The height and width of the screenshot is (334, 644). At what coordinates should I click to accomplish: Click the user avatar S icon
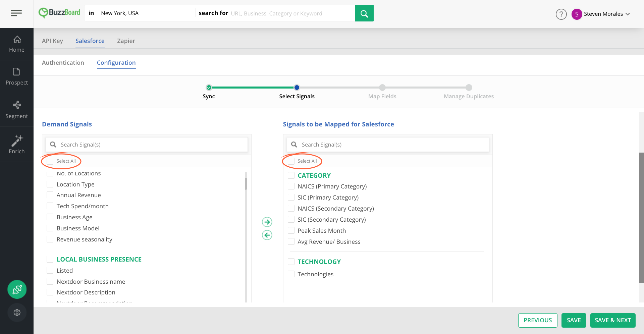point(577,14)
